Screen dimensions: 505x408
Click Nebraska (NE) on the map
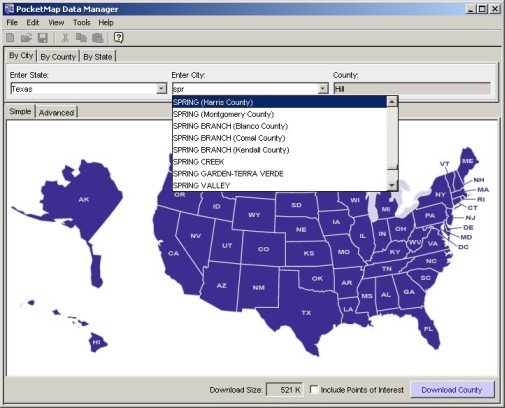pyautogui.click(x=301, y=229)
